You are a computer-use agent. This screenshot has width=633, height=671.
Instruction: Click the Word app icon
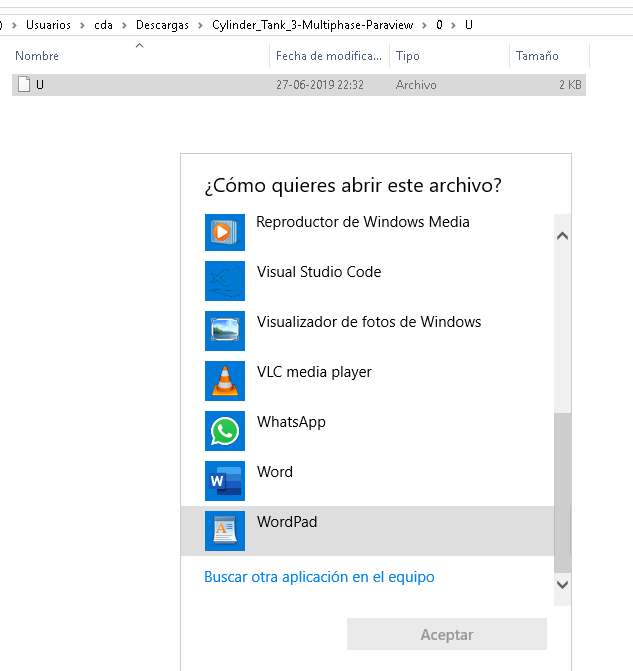[225, 481]
